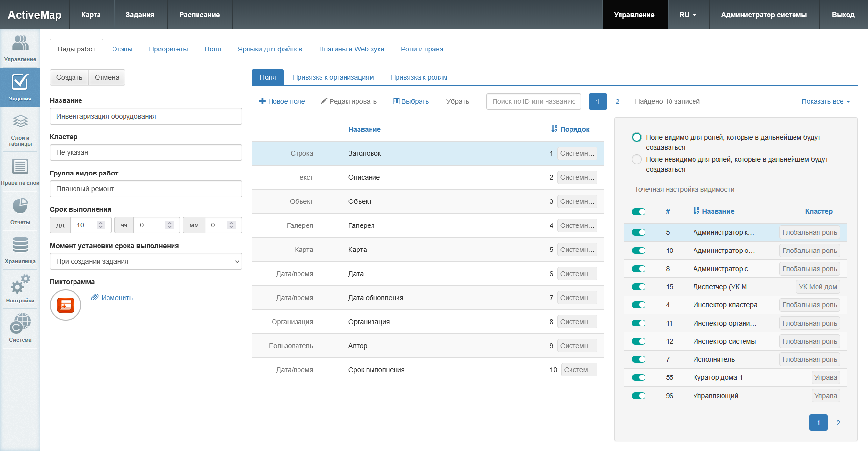Viewport: 868px width, 451px height.
Task: Click the work type pictogram icon
Action: [66, 305]
